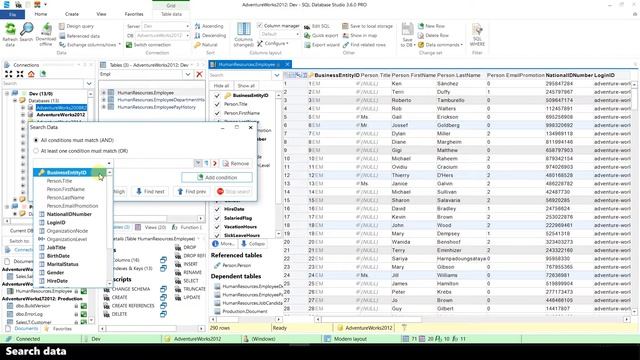This screenshot has width=640, height=360.
Task: Select At least one condition (OR)
Action: [36, 151]
